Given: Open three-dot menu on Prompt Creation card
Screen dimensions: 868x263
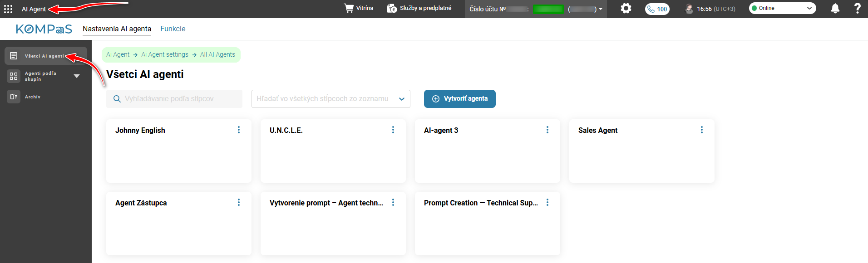Looking at the screenshot, I should coord(547,202).
